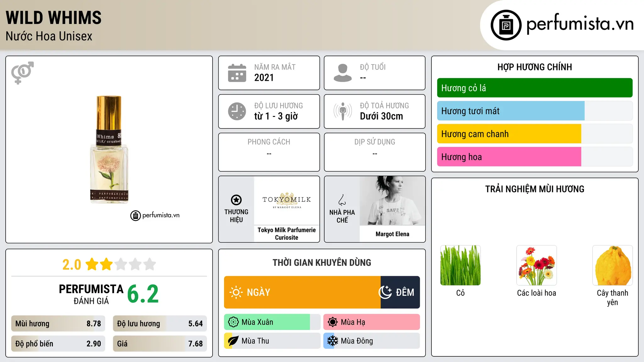Click the spring flower icon beside Mùa Xuân
644x362 pixels.
coord(233,322)
